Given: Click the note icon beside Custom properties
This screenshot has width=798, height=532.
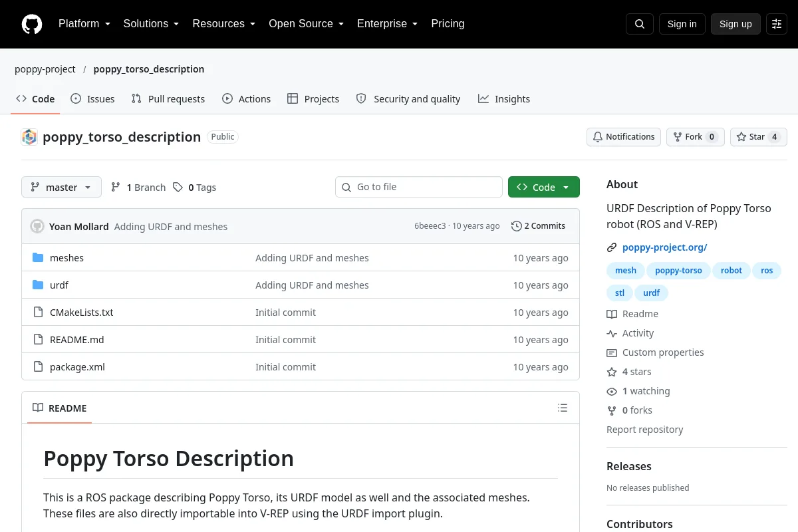Looking at the screenshot, I should tap(612, 352).
